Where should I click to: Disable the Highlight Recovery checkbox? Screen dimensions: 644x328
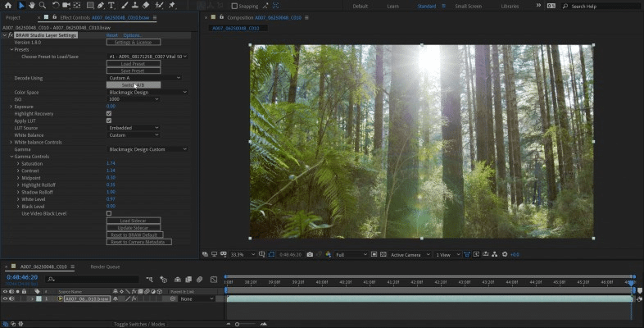(x=109, y=113)
